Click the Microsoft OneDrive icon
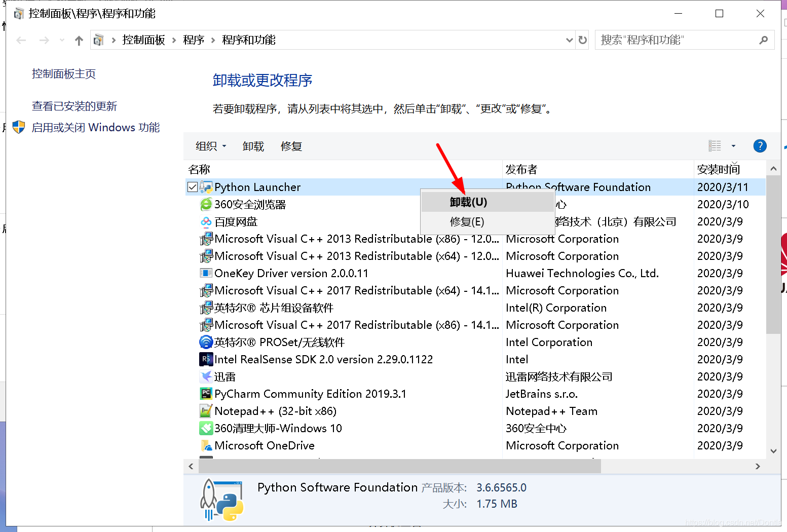Image resolution: width=787 pixels, height=532 pixels. coord(206,445)
